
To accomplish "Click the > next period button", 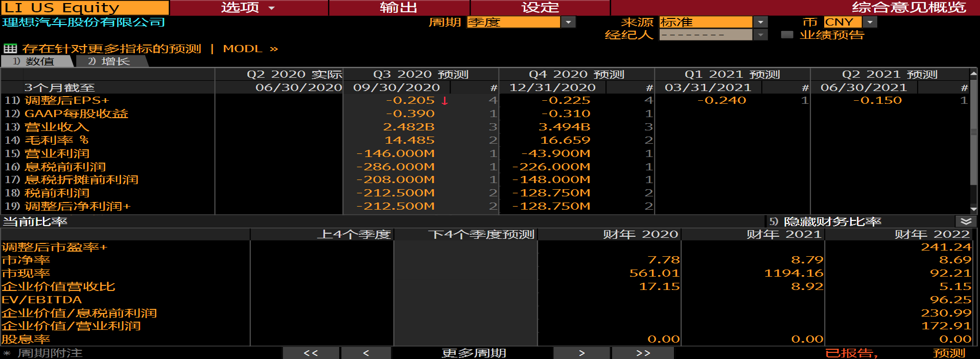I will pyautogui.click(x=581, y=353).
